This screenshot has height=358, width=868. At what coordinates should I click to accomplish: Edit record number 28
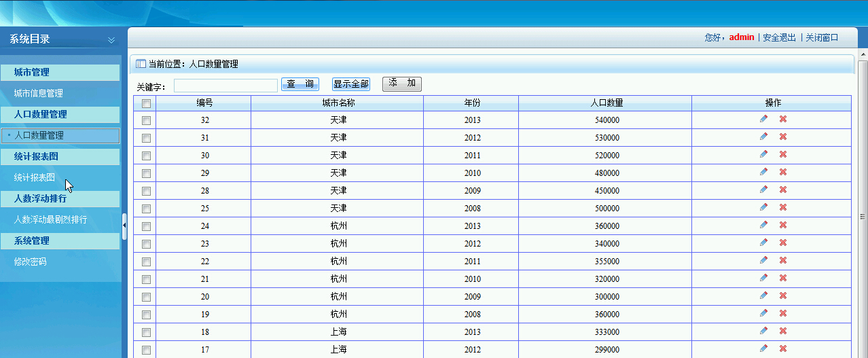763,190
